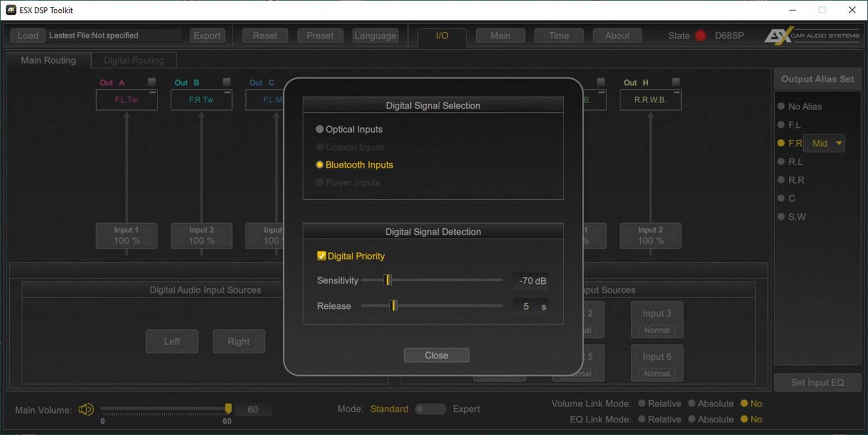The image size is (868, 435).
Task: Switch to the I/O tab
Action: tap(442, 36)
